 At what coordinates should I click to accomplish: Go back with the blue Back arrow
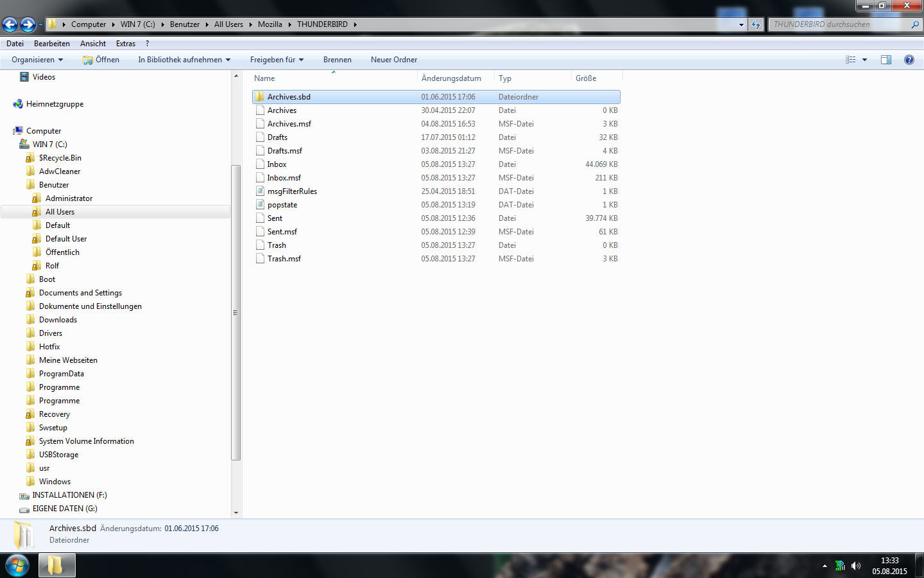(10, 24)
